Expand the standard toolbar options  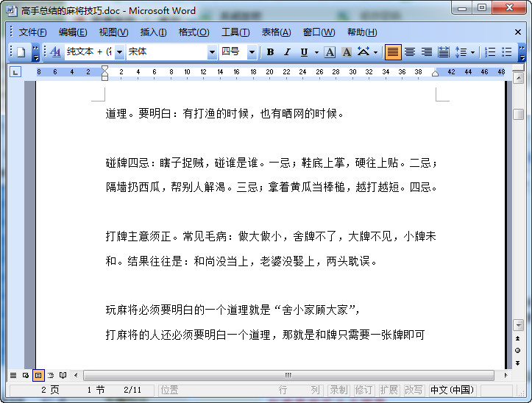(x=35, y=52)
